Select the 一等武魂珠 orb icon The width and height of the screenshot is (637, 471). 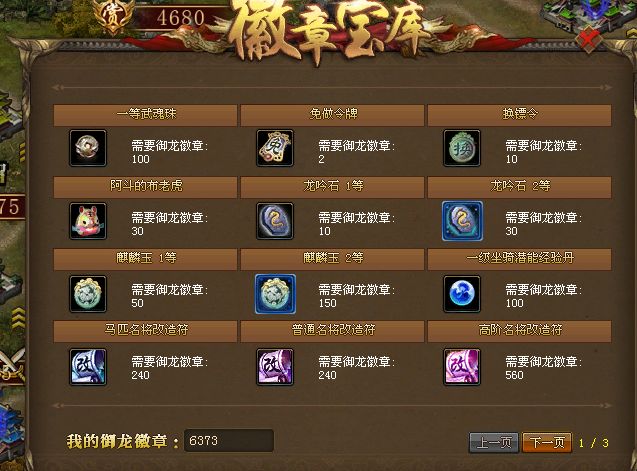point(88,148)
